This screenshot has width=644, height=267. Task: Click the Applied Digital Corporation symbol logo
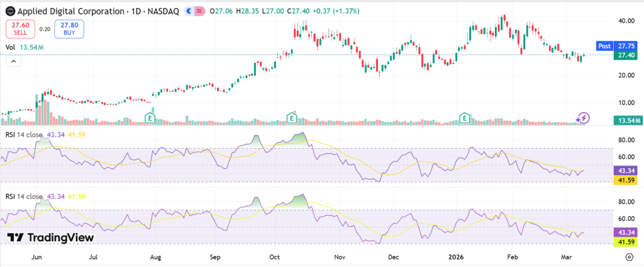(x=9, y=12)
